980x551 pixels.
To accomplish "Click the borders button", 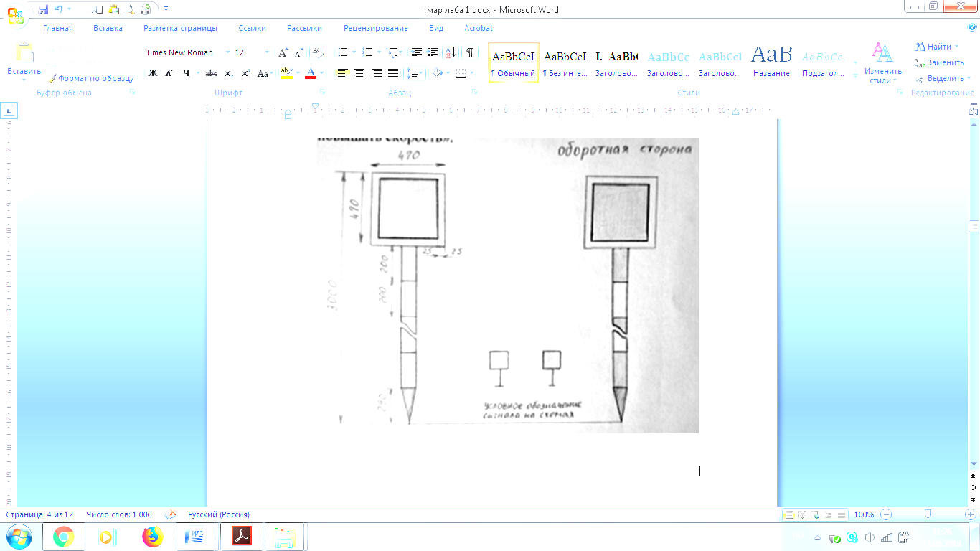I will coord(461,73).
